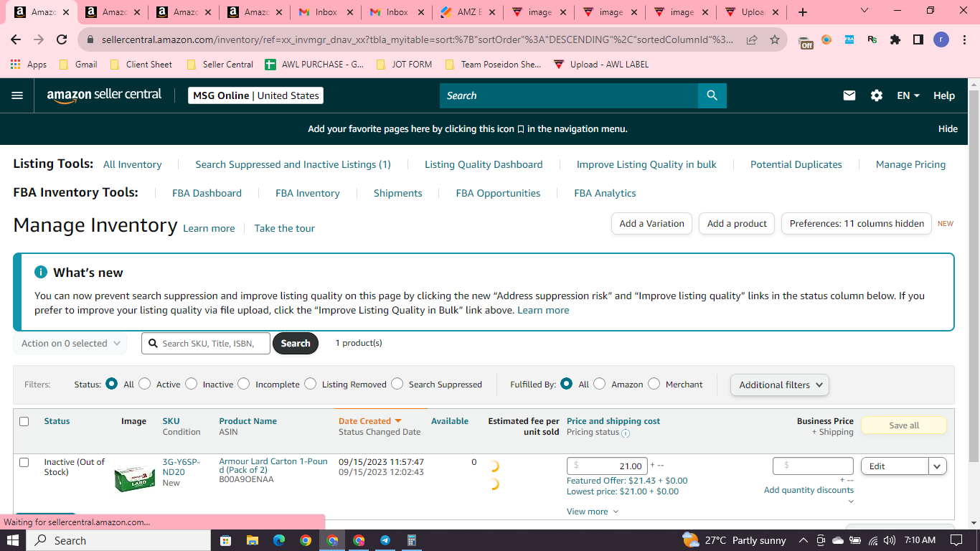Click the Business Price input field
The image size is (980, 551).
[813, 466]
